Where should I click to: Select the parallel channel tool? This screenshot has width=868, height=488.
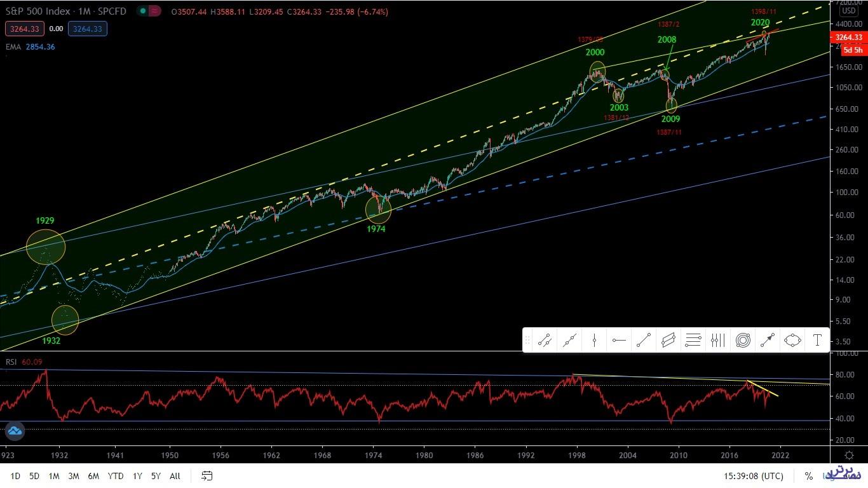[x=668, y=341]
